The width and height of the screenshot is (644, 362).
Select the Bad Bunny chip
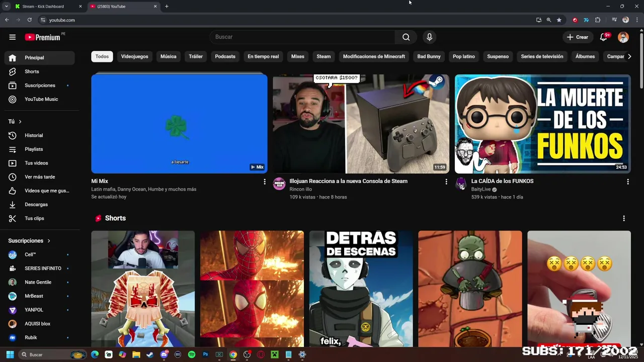[429, 56]
